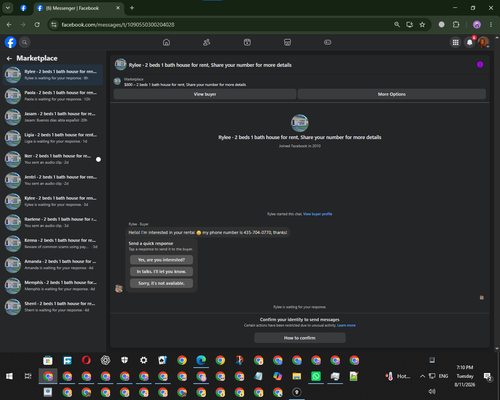500x400 pixels.
Task: Click the purple conversation info icon
Action: 480,65
